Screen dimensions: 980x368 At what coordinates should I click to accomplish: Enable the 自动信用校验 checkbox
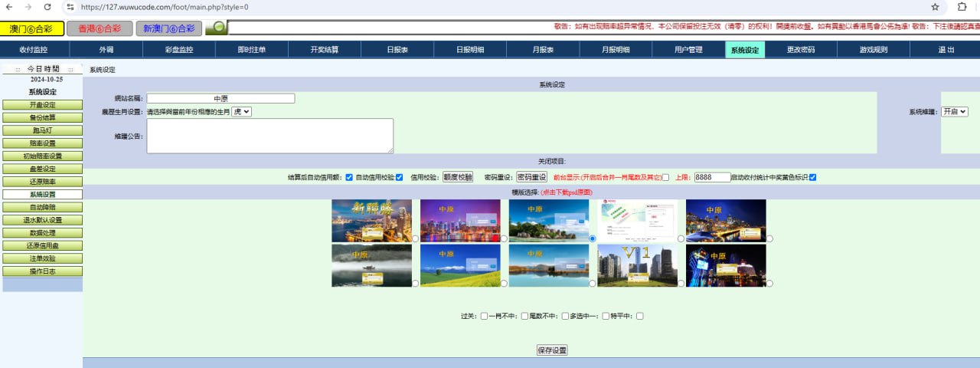[399, 178]
